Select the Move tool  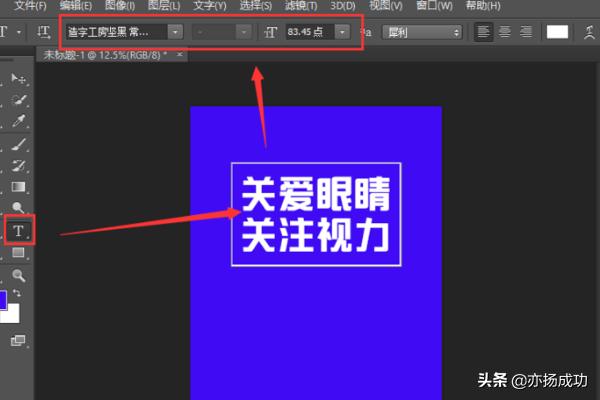(x=18, y=78)
